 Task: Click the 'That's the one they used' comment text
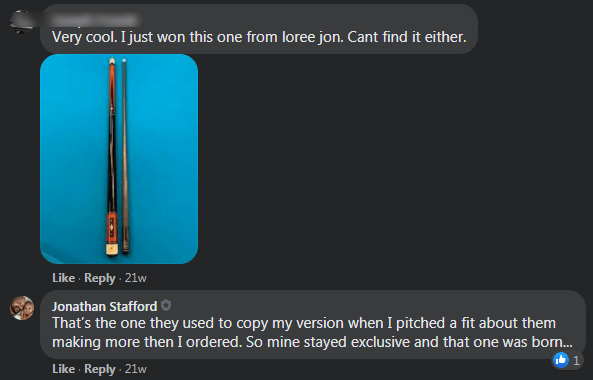304,323
